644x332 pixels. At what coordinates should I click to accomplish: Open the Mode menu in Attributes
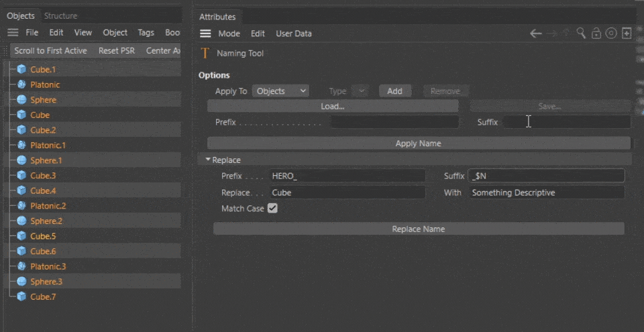[x=229, y=34]
